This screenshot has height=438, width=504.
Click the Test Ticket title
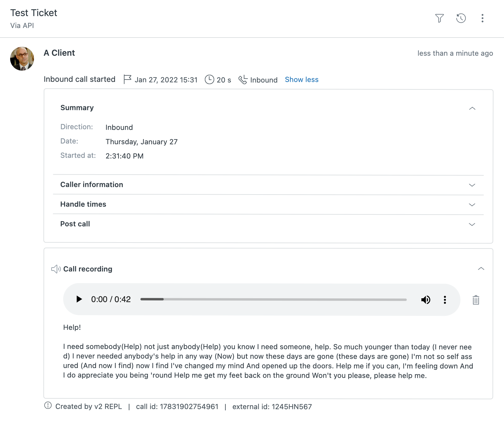coord(34,13)
